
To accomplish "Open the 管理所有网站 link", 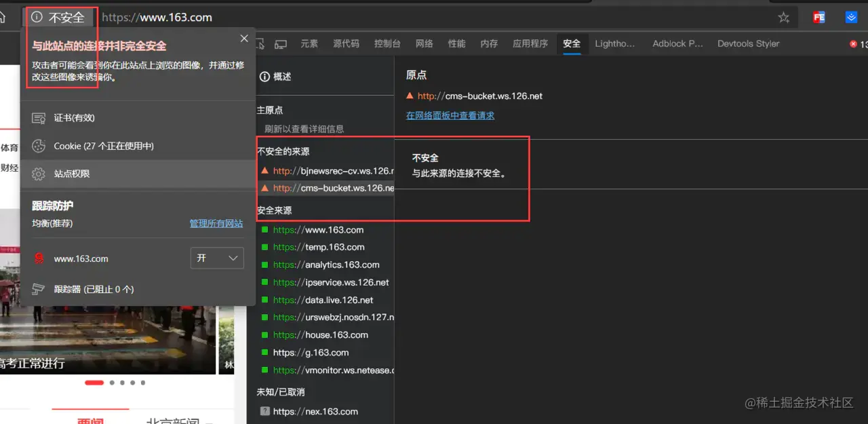I will pos(216,223).
